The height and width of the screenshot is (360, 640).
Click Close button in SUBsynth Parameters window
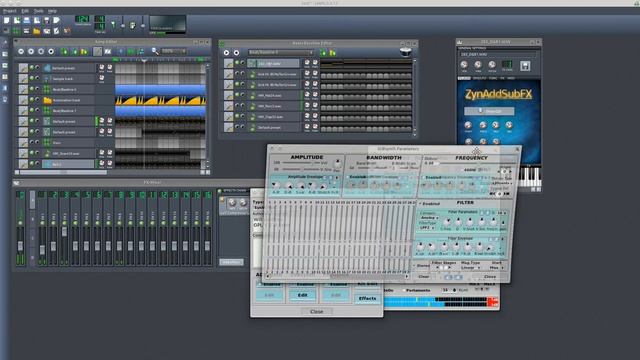click(x=490, y=277)
